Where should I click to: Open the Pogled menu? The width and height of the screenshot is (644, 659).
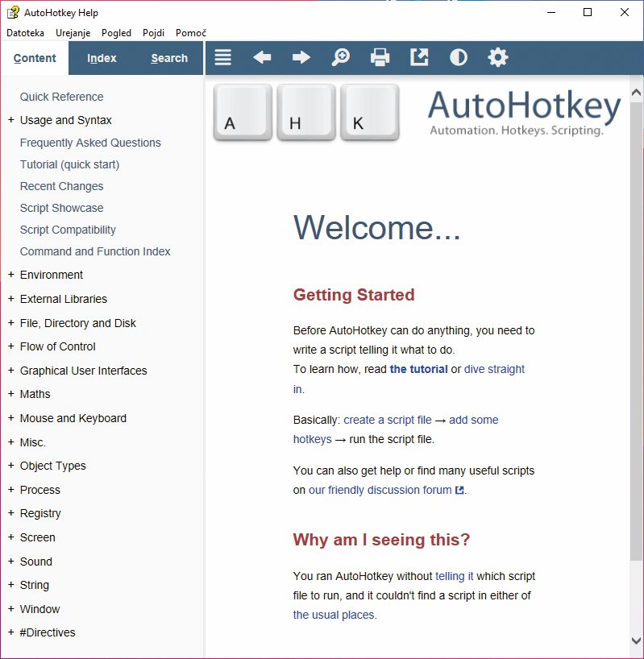pyautogui.click(x=116, y=33)
